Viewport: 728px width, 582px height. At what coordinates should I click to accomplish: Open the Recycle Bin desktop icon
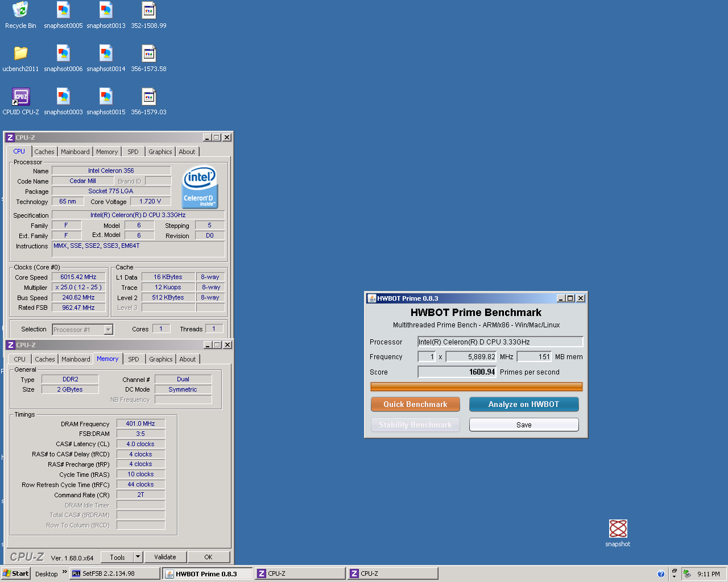tap(20, 15)
